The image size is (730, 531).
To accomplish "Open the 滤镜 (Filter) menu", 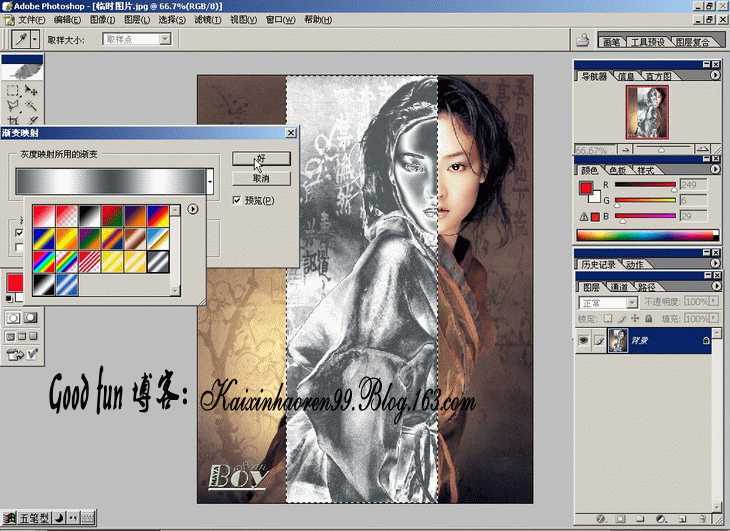I will coord(207,19).
